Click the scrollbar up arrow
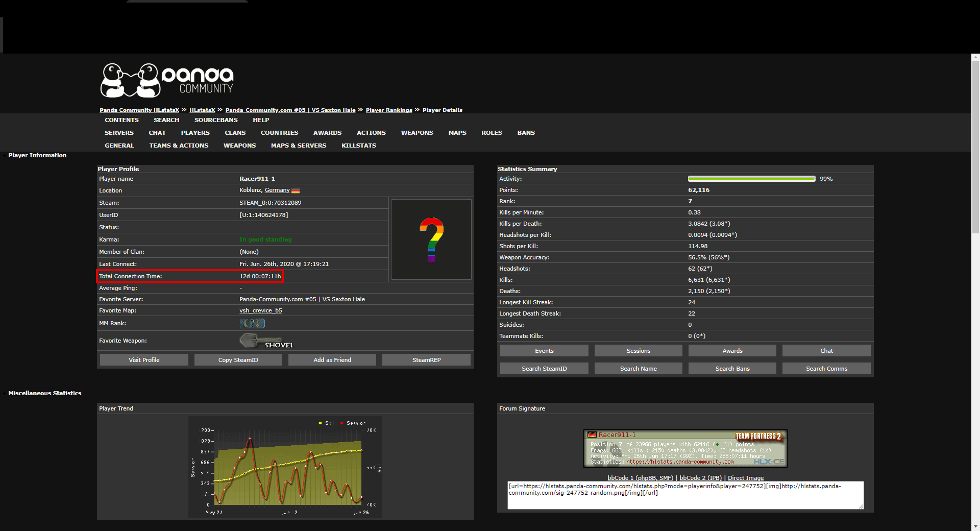This screenshot has height=531, width=980. [975, 57]
